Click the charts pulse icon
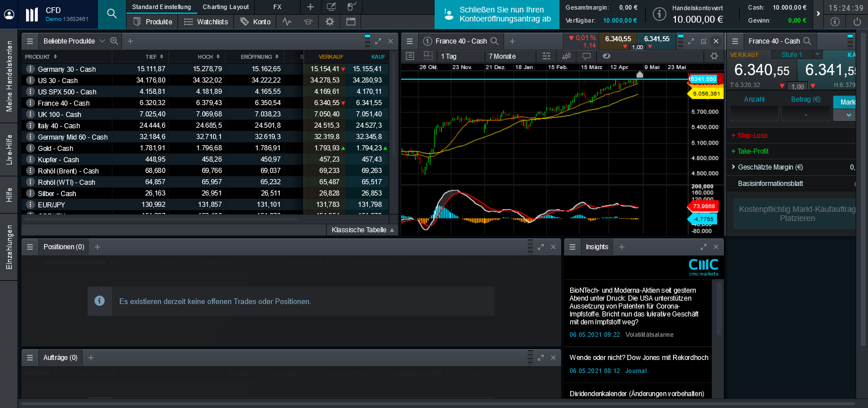Viewport: 868px width, 408px height. (x=287, y=21)
